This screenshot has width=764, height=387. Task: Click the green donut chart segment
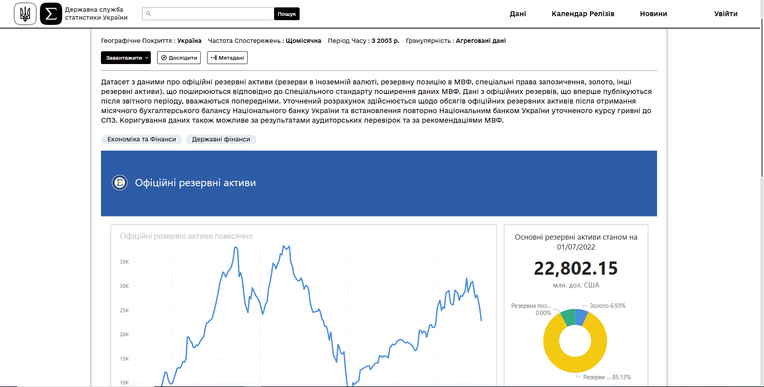point(568,317)
